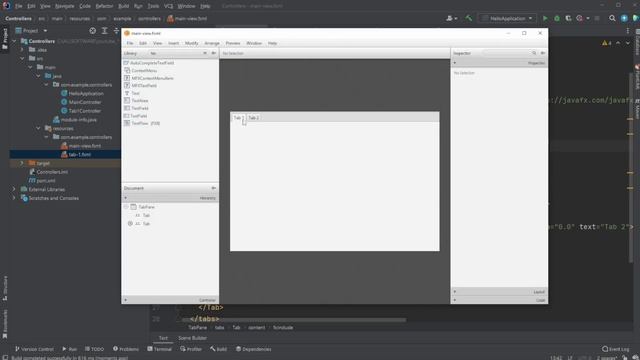Build the project with the hammer icon
Screen dimensions: 640x360
click(469, 18)
